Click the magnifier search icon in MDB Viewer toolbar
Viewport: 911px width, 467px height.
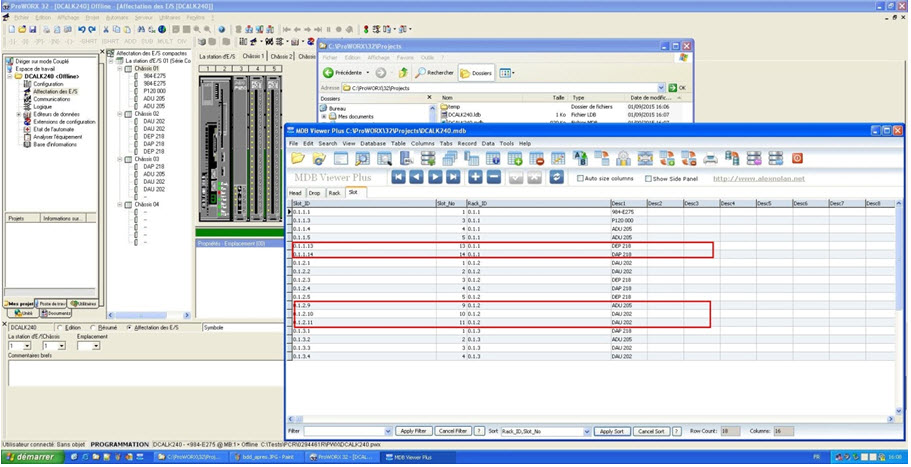(x=363, y=158)
